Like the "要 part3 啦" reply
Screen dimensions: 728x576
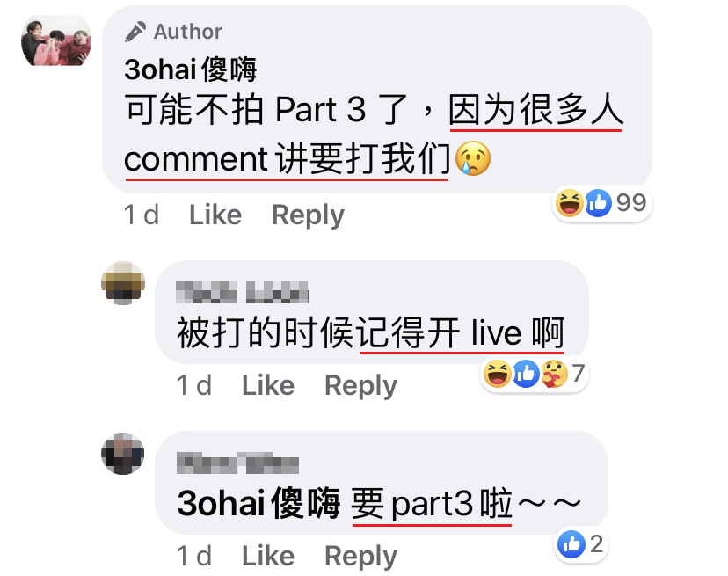[x=268, y=556]
